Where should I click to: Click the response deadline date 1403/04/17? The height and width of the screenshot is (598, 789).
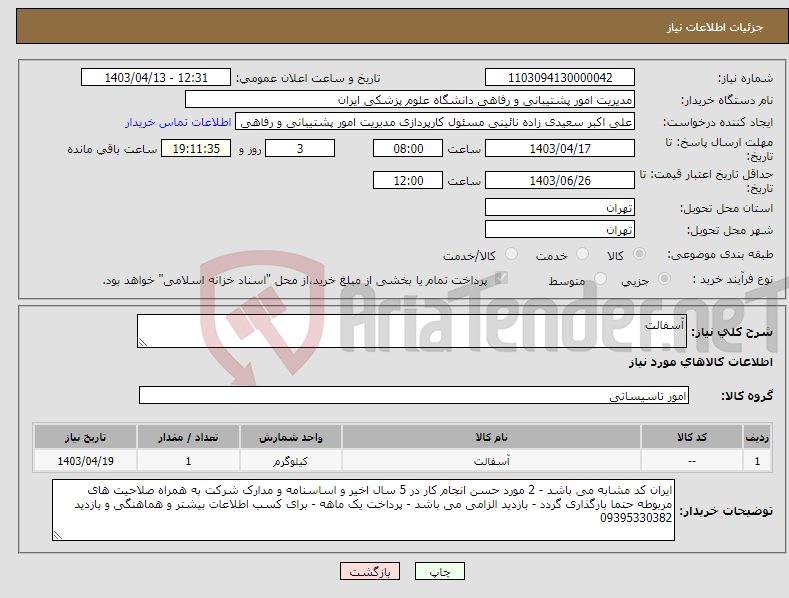click(560, 148)
